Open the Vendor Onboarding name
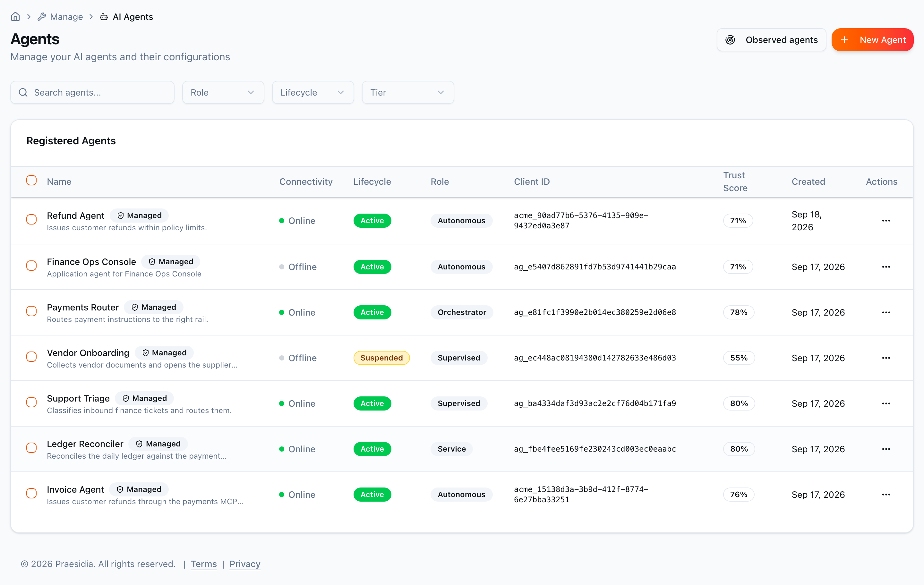This screenshot has height=585, width=924. (x=88, y=353)
